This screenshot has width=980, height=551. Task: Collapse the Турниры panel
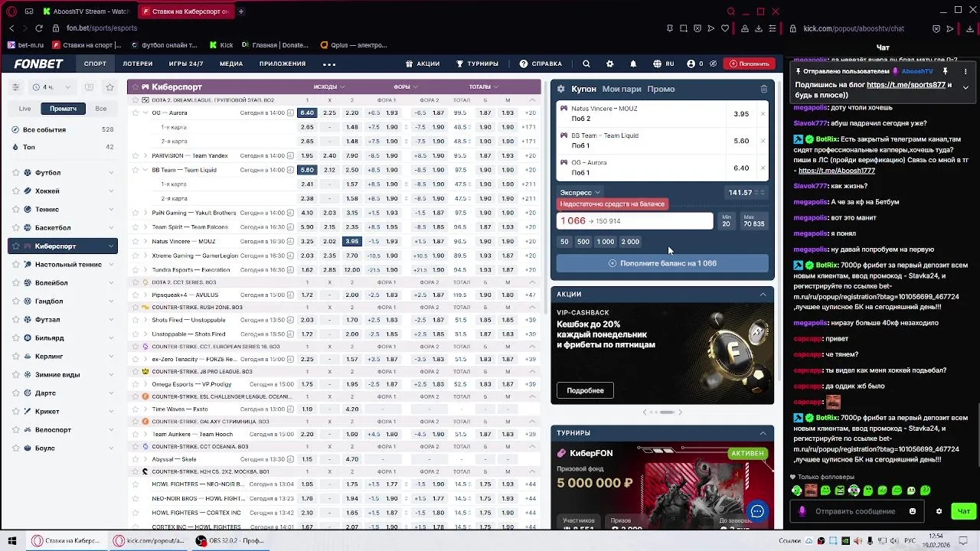[x=763, y=433]
